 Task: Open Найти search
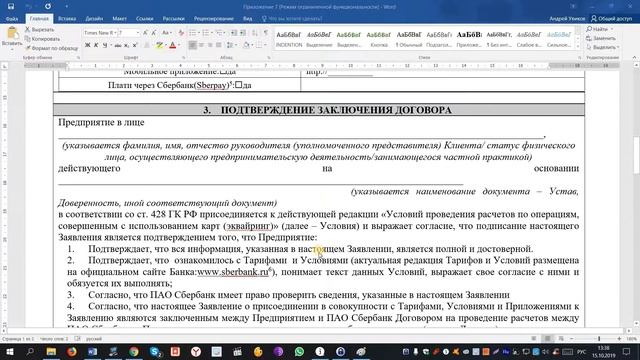[x=600, y=29]
